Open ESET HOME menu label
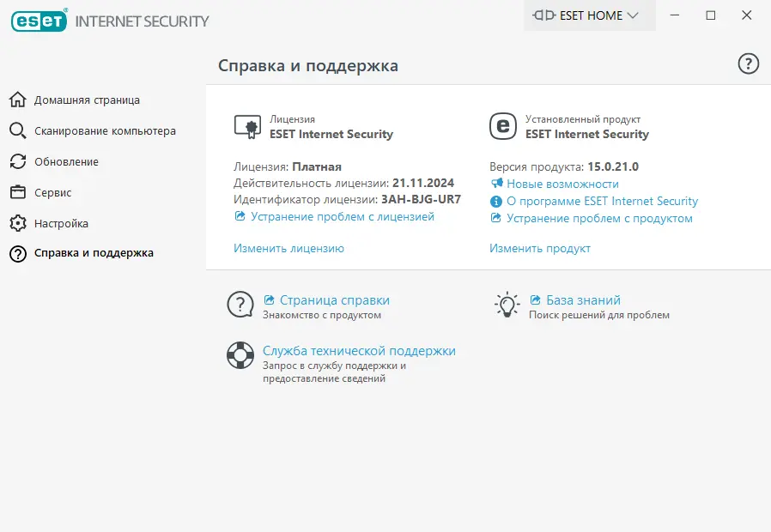771x532 pixels. 591,15
